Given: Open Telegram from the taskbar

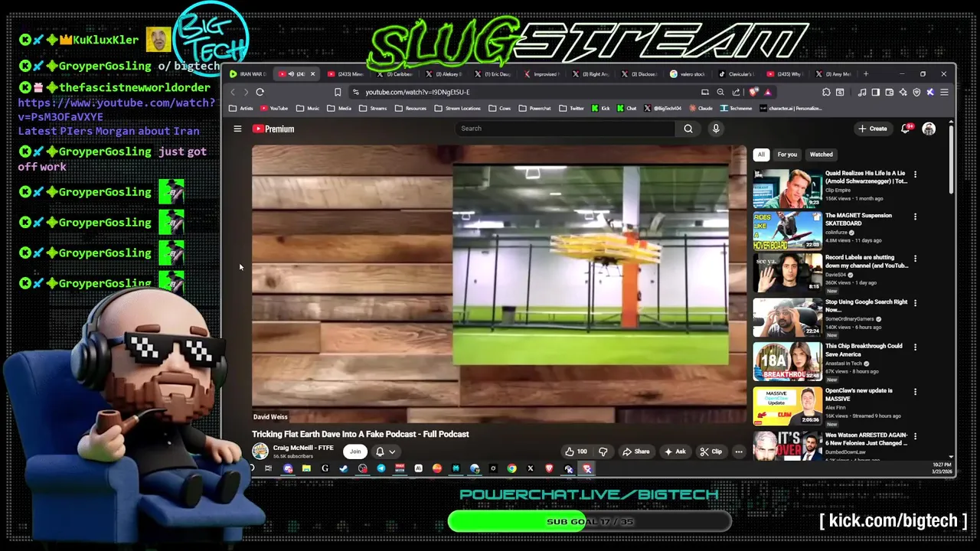Looking at the screenshot, I should [x=381, y=468].
